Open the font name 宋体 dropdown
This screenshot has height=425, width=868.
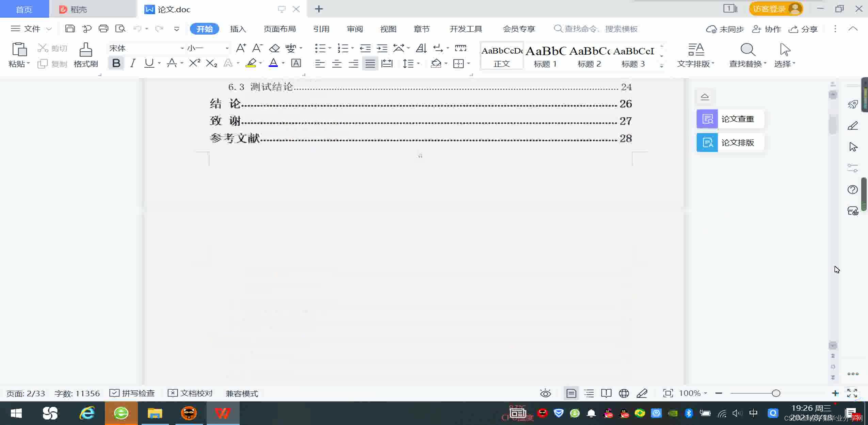(x=182, y=48)
